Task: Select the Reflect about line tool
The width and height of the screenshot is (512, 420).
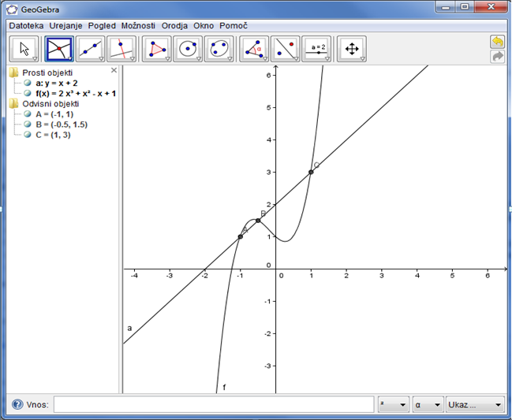Action: [285, 49]
